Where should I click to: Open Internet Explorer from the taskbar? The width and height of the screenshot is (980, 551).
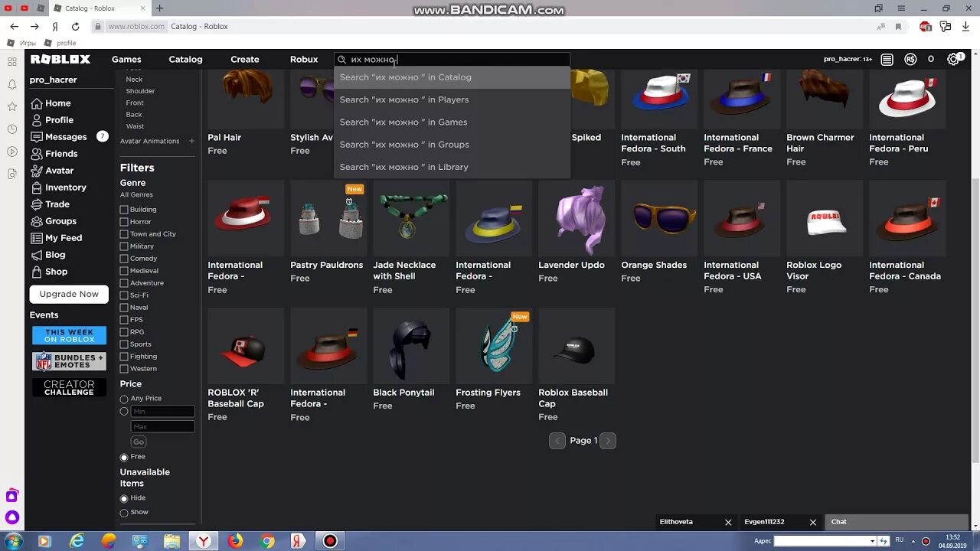(77, 541)
